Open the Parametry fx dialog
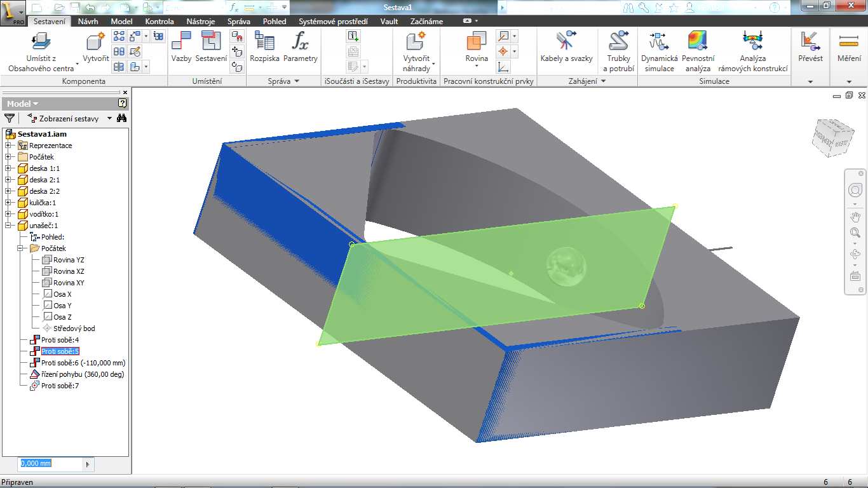The height and width of the screenshot is (488, 868). point(300,47)
